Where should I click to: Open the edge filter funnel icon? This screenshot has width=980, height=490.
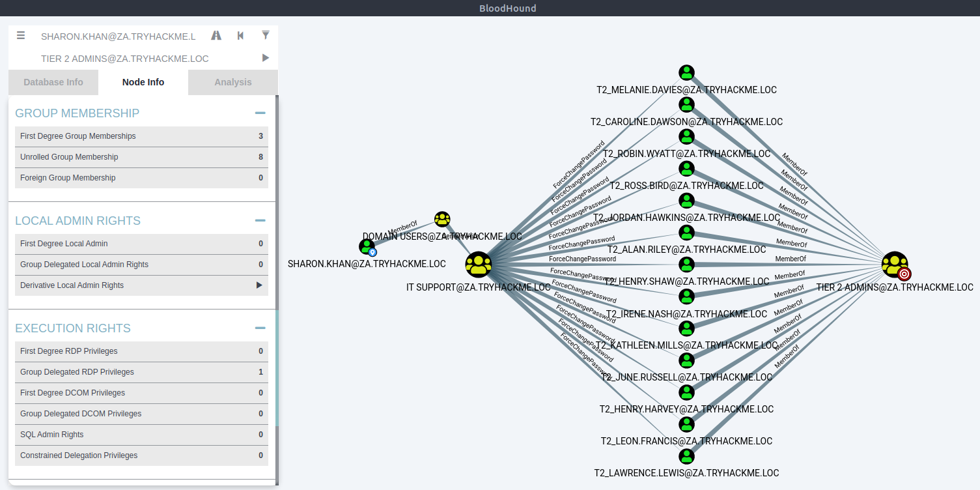266,36
